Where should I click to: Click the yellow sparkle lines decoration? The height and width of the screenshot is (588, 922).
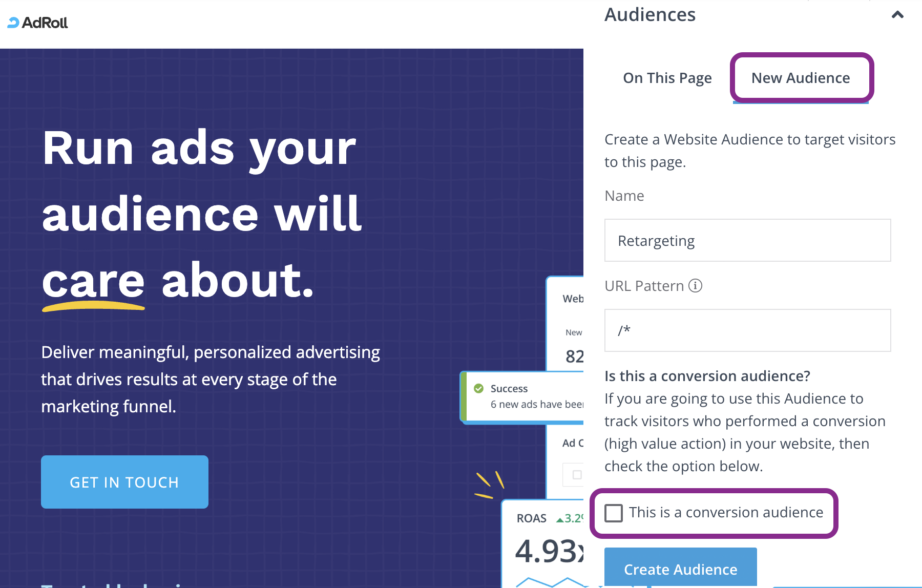pyautogui.click(x=490, y=485)
